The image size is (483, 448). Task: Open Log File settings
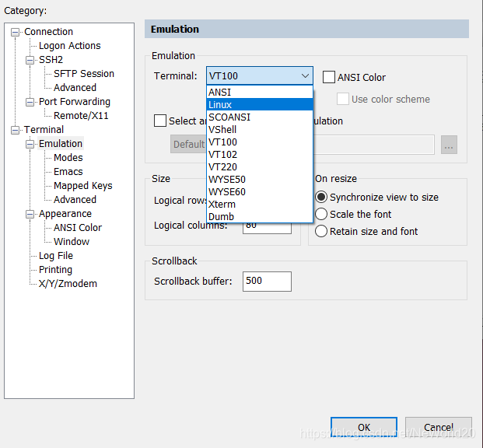pos(56,256)
